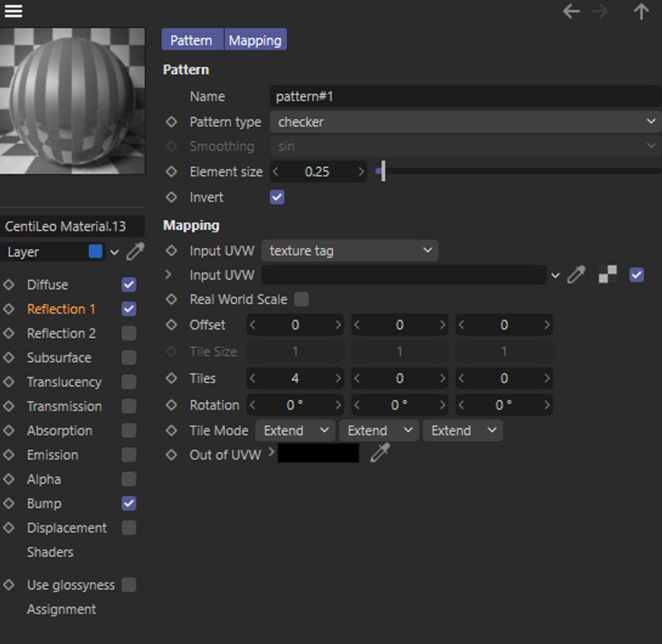Toggle keyframe diamond for Invert
Screen dimensions: 662x644
point(171,197)
